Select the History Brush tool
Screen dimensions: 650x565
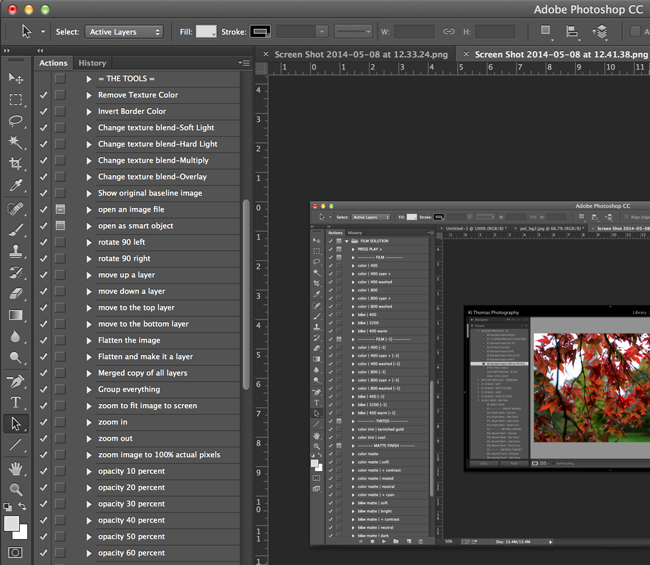click(x=16, y=272)
